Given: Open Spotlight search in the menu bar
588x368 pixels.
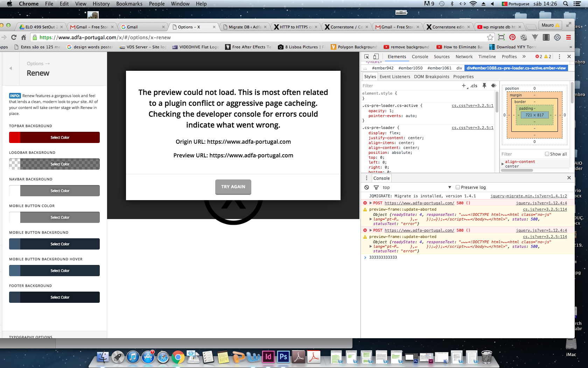Looking at the screenshot, I should pos(566,4).
